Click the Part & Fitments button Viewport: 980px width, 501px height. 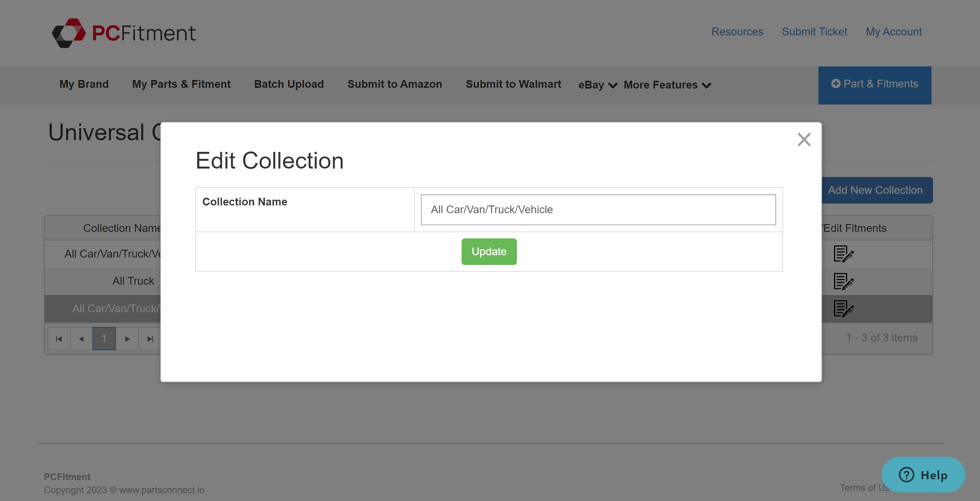coord(874,84)
